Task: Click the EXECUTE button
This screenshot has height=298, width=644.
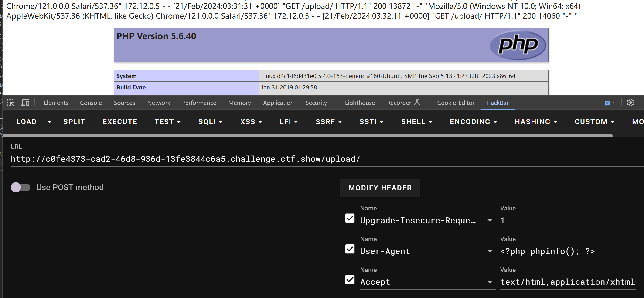Action: pos(120,122)
